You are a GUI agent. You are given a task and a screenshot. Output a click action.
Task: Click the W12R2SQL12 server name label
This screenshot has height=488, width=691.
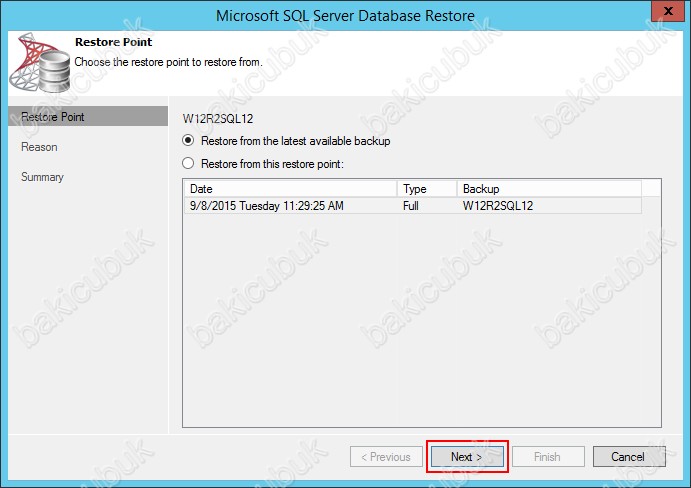coord(218,119)
